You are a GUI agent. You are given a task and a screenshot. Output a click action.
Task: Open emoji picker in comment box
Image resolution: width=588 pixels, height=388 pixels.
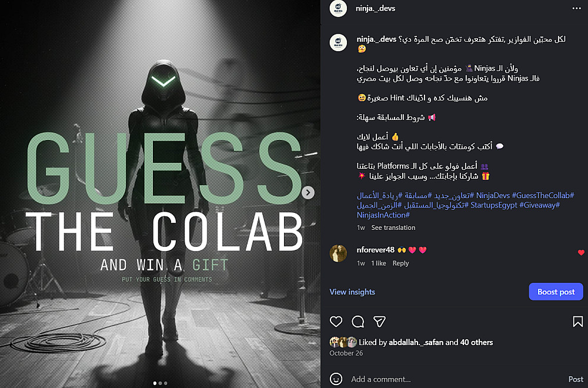click(x=336, y=379)
